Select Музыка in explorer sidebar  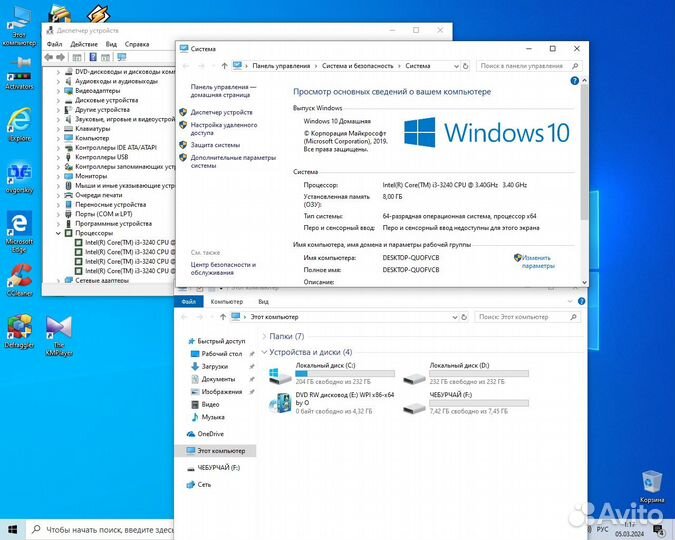click(213, 417)
